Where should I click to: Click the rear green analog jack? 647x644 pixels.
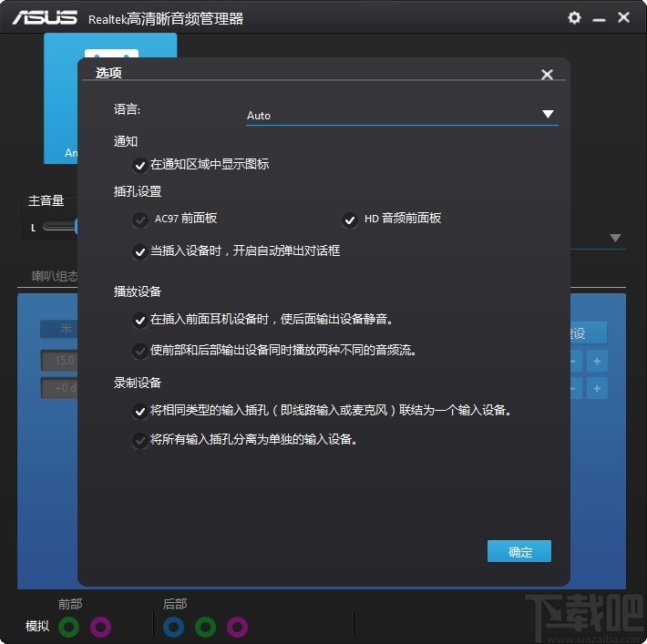(205, 627)
